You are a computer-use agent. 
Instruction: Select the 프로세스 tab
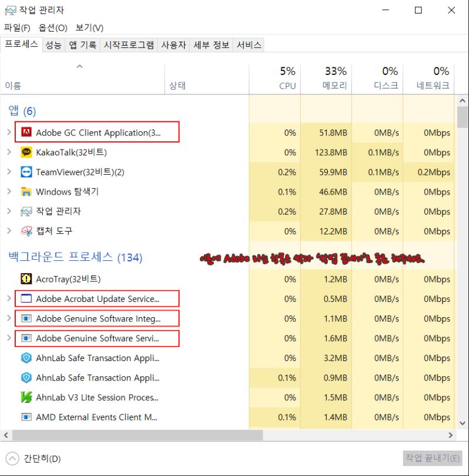(x=21, y=45)
